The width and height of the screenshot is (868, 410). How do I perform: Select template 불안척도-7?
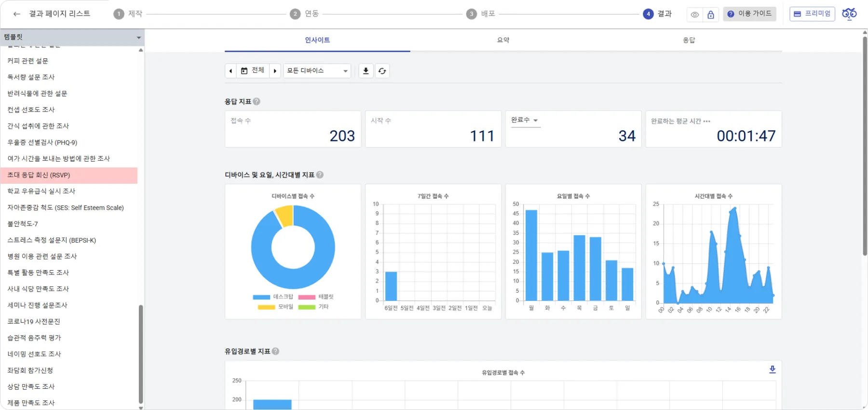[x=69, y=224]
